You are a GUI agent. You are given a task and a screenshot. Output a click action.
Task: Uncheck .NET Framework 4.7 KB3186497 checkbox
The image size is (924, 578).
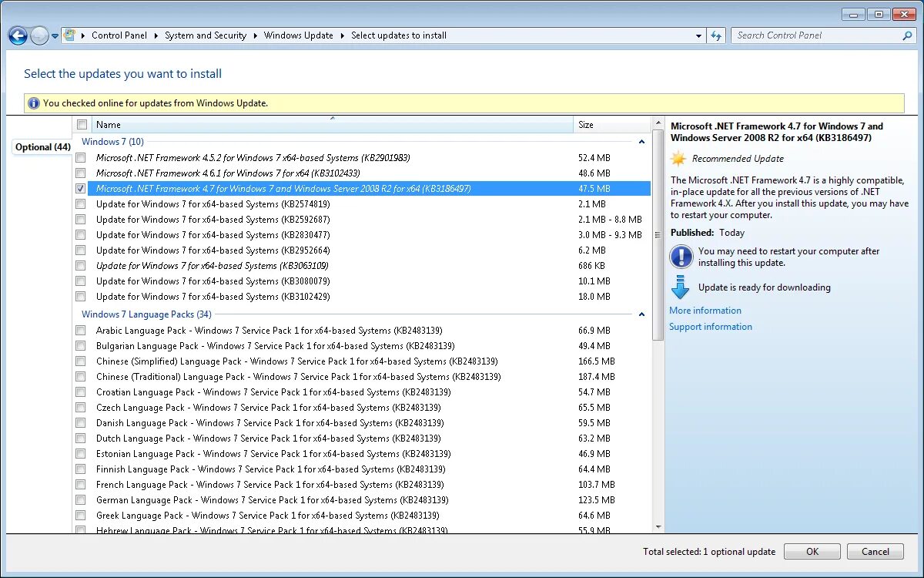(x=81, y=189)
